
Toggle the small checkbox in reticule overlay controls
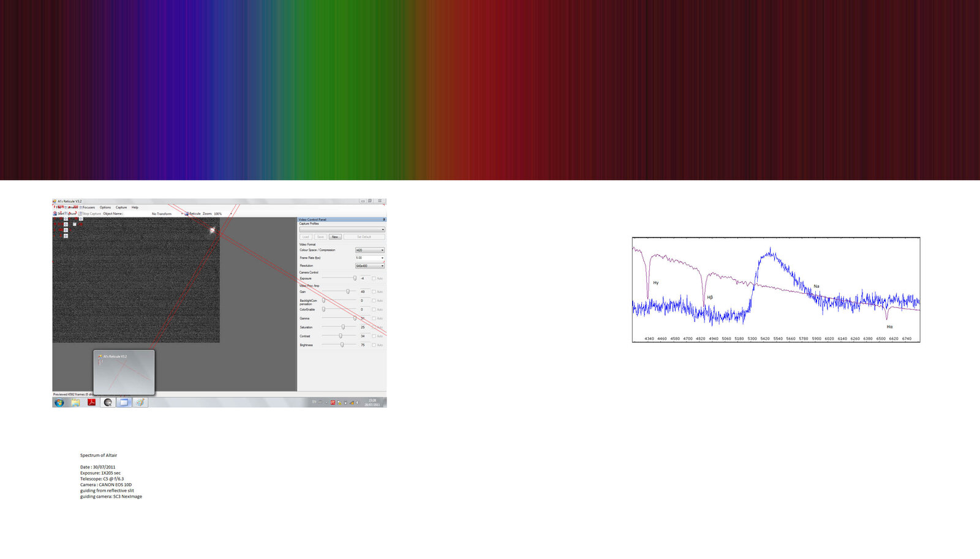pyautogui.click(x=75, y=224)
